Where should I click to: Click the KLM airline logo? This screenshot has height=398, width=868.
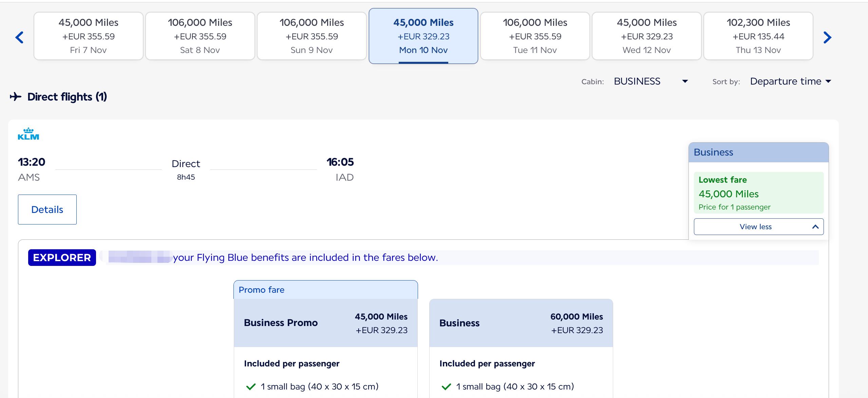tap(29, 134)
